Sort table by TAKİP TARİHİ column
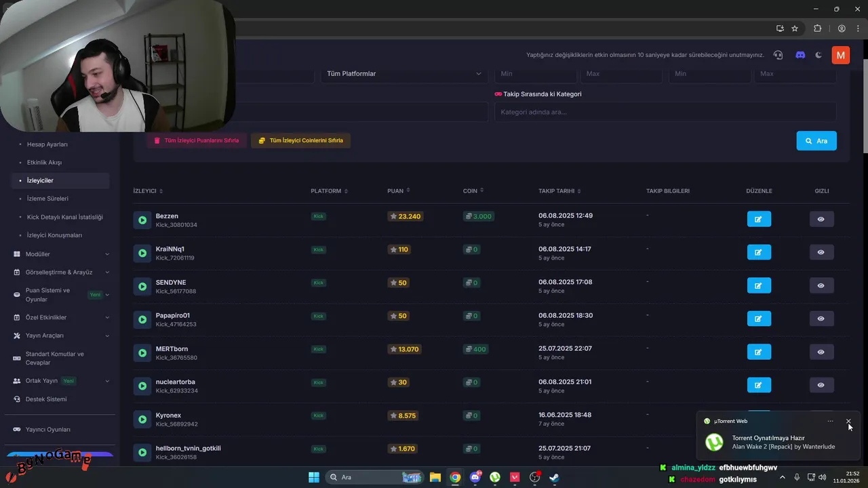 (559, 191)
